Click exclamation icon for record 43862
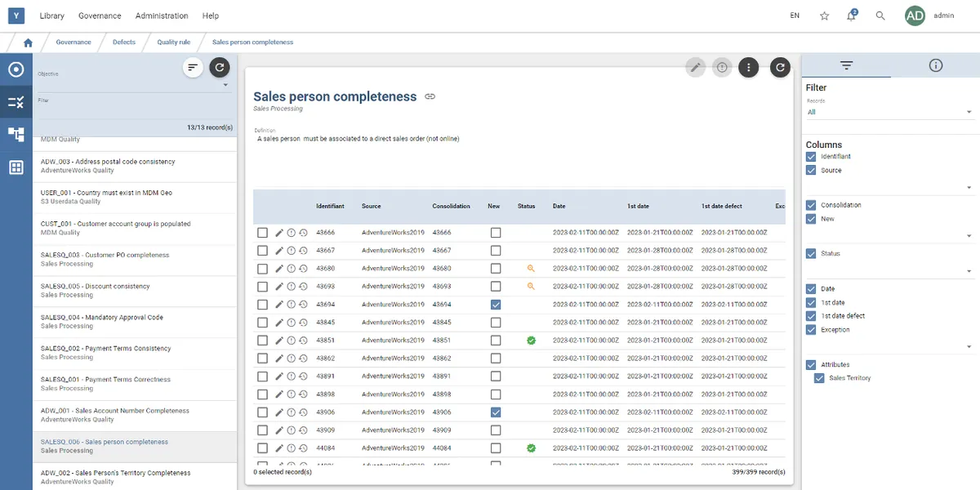The image size is (980, 490). (292, 359)
